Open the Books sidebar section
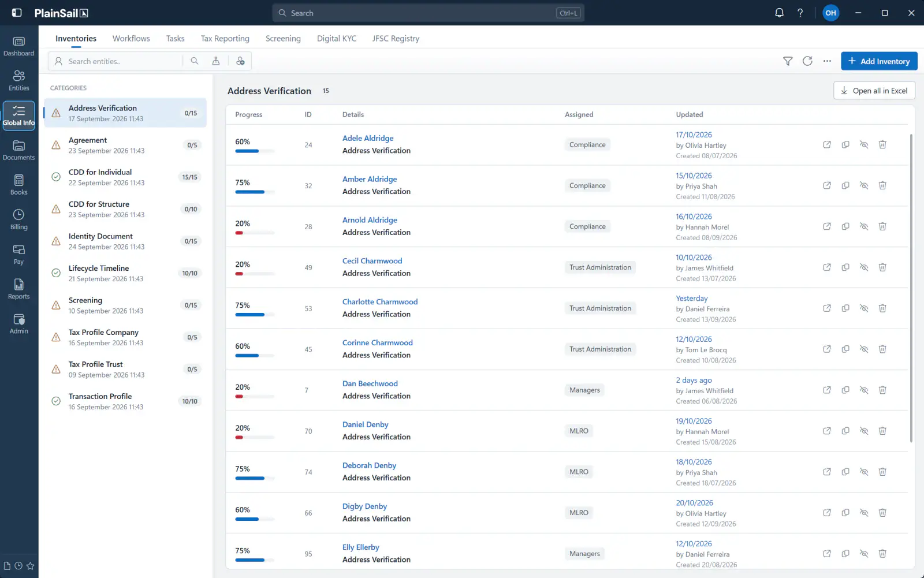Screen dimensions: 924x578 pos(19,185)
